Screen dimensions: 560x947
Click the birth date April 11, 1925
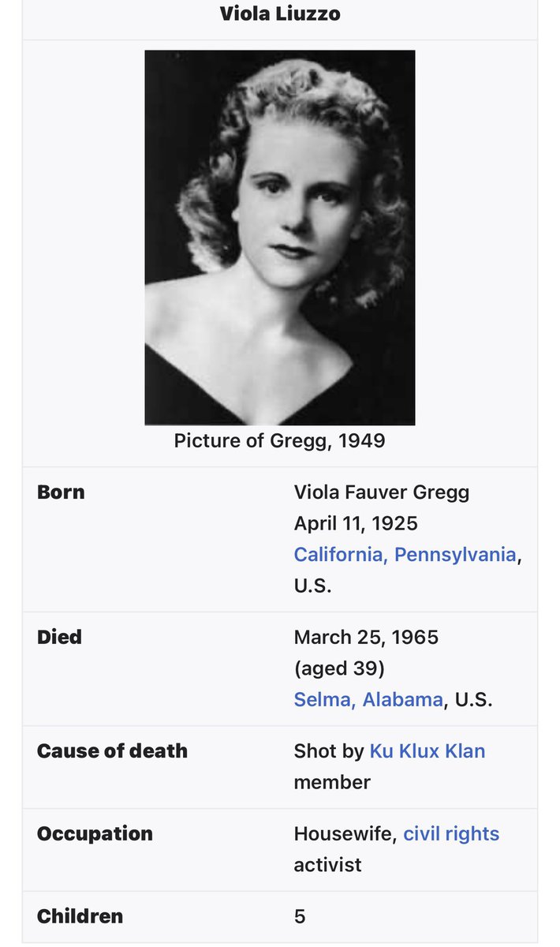point(356,523)
